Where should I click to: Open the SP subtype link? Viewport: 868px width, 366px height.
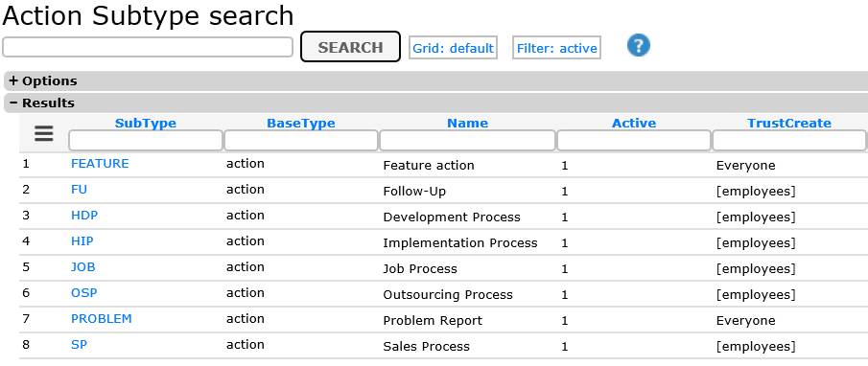coord(79,345)
